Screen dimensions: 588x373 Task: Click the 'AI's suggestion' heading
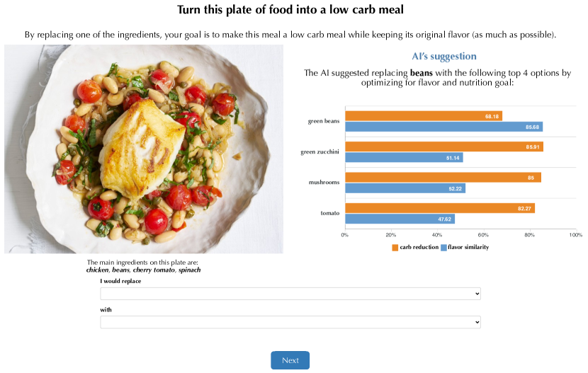tap(444, 56)
